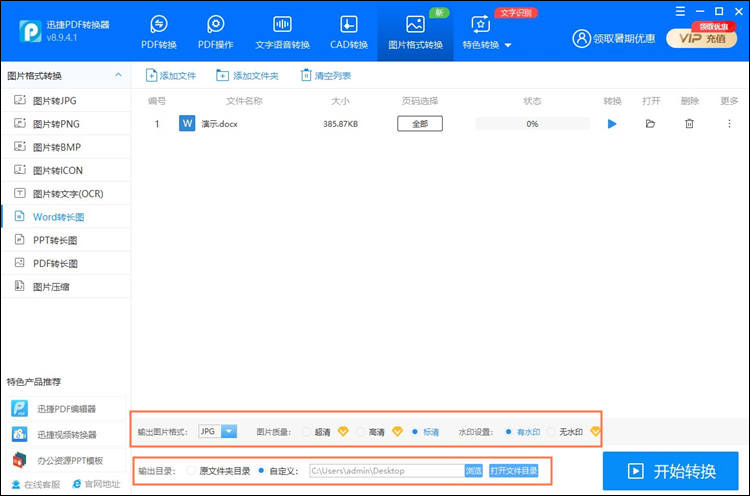Select 原文件夹目录 output option
Screen dimensions: 750x496
click(x=219, y=471)
